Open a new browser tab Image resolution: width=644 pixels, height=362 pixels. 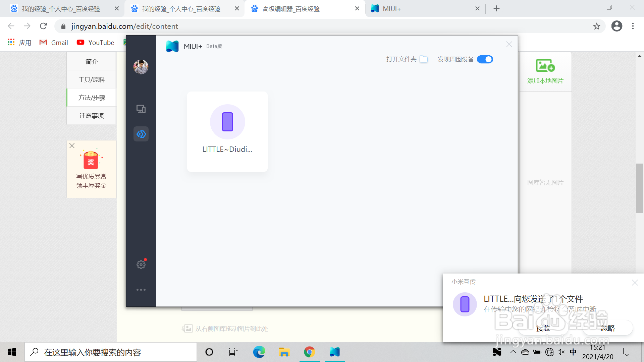point(497,9)
